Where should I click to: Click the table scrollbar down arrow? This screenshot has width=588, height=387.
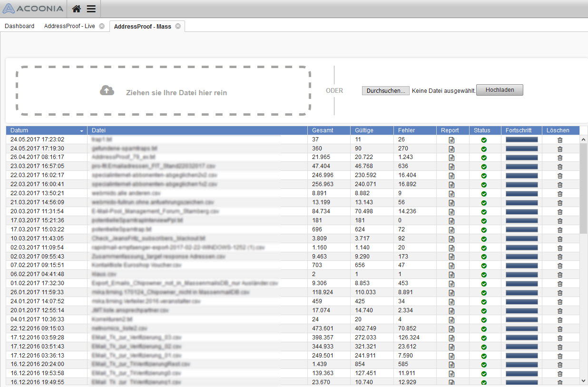tap(584, 381)
